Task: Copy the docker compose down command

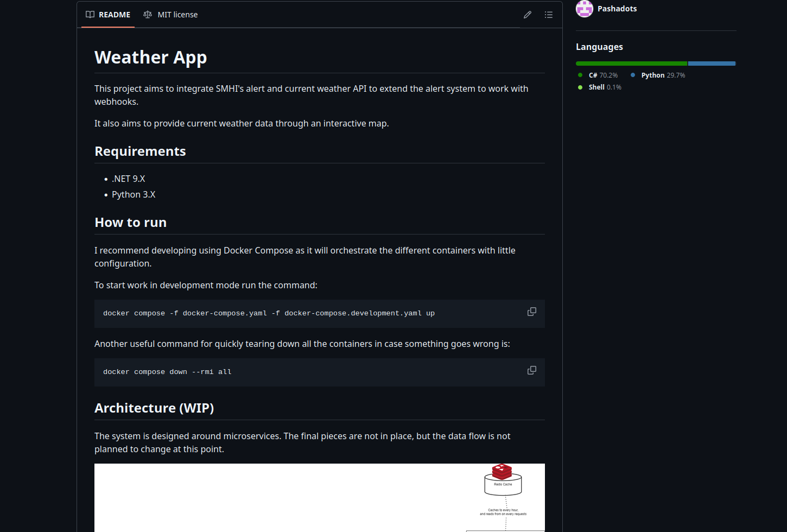Action: coord(532,370)
